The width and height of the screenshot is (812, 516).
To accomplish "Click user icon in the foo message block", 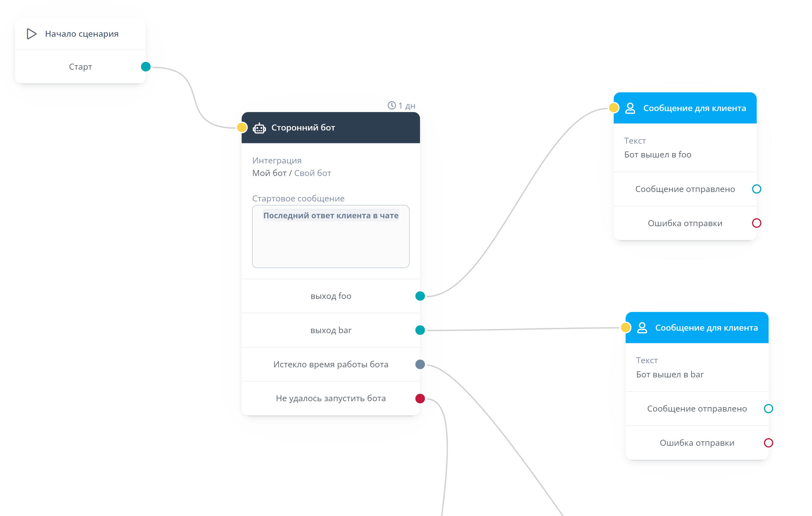I will 630,108.
